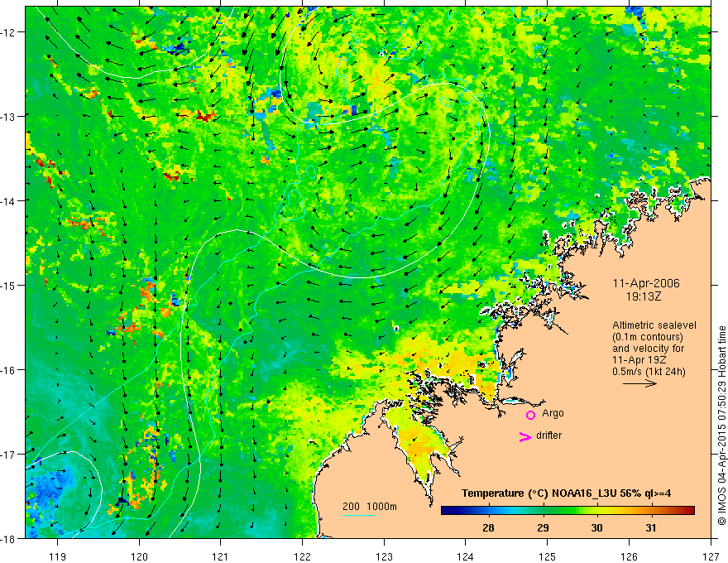Viewport: 728px width, 563px height.
Task: Click the magenta Argo circle symbol
Action: (530, 415)
